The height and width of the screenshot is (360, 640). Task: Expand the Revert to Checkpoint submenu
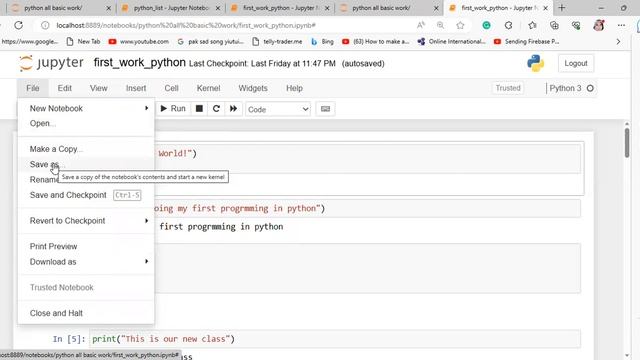86,221
